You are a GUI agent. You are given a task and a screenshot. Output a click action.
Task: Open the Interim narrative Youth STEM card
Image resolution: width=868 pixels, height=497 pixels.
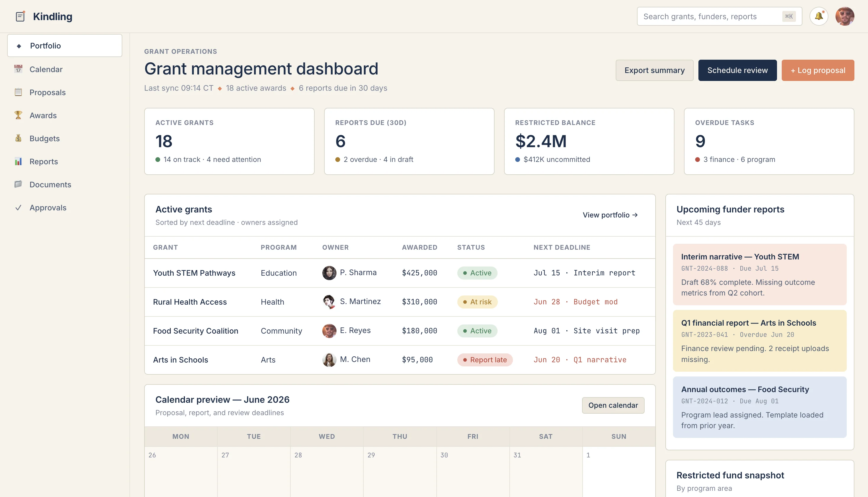click(x=760, y=274)
